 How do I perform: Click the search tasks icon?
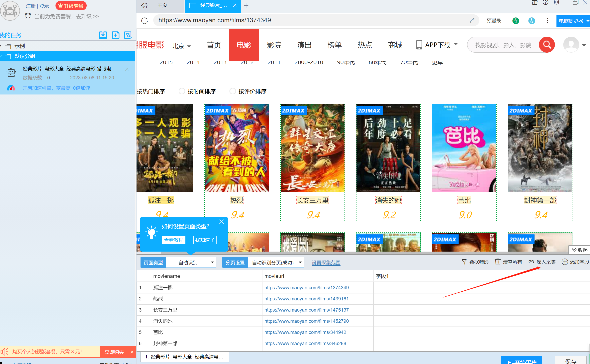pyautogui.click(x=128, y=35)
